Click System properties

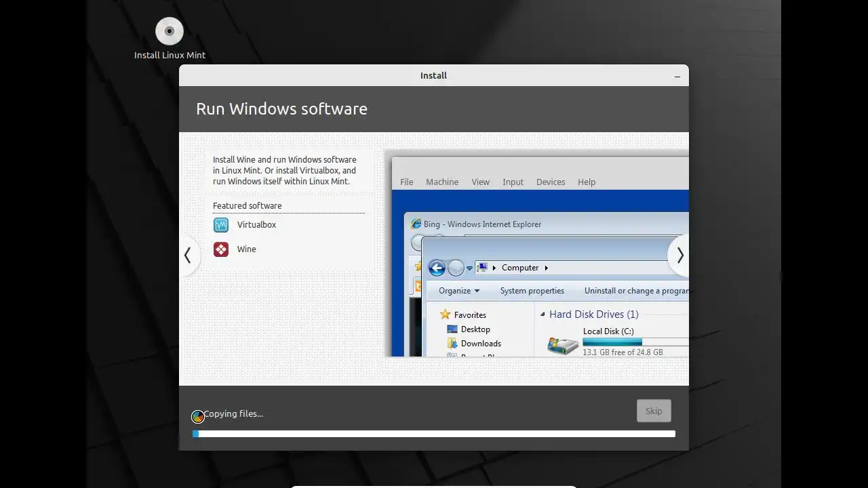(532, 291)
